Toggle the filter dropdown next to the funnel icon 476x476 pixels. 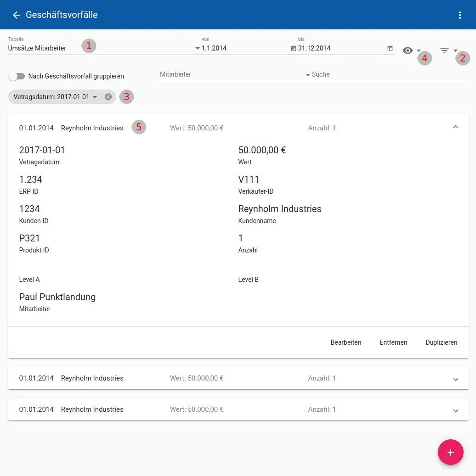[x=456, y=51]
